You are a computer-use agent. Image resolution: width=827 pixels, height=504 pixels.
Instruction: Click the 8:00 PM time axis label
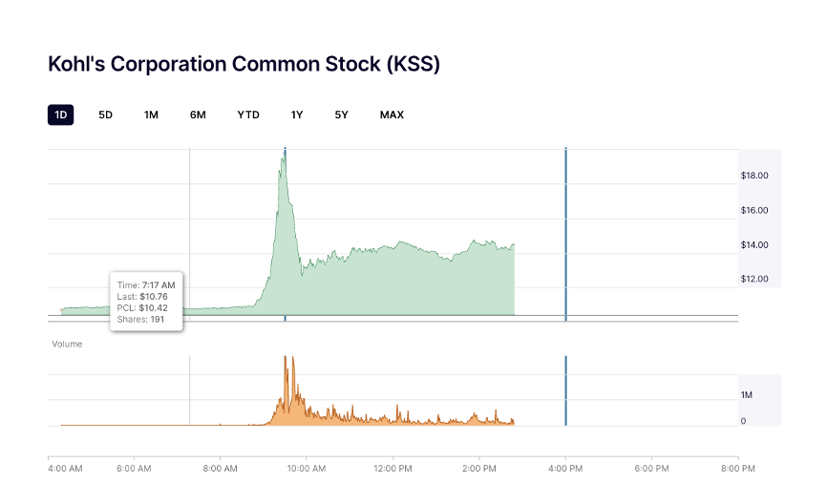point(738,469)
